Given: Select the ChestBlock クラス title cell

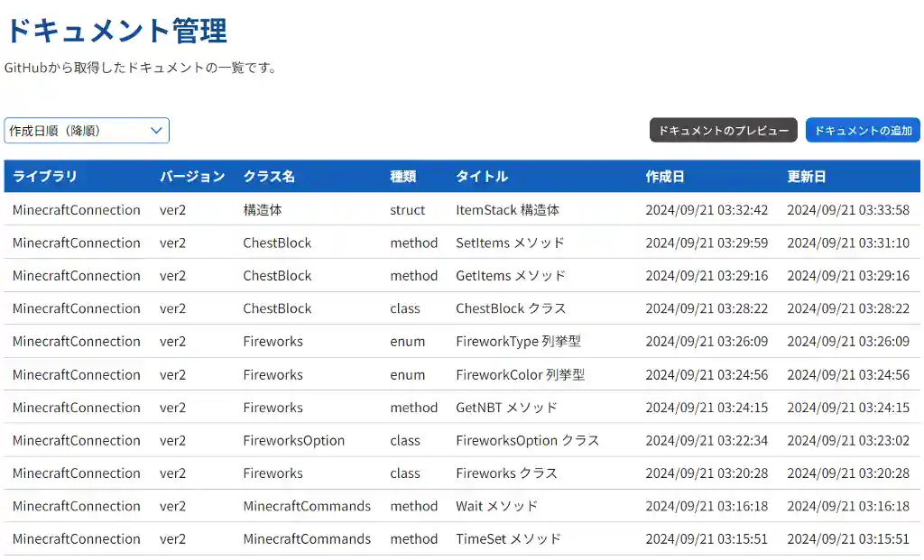Looking at the screenshot, I should (x=511, y=308).
